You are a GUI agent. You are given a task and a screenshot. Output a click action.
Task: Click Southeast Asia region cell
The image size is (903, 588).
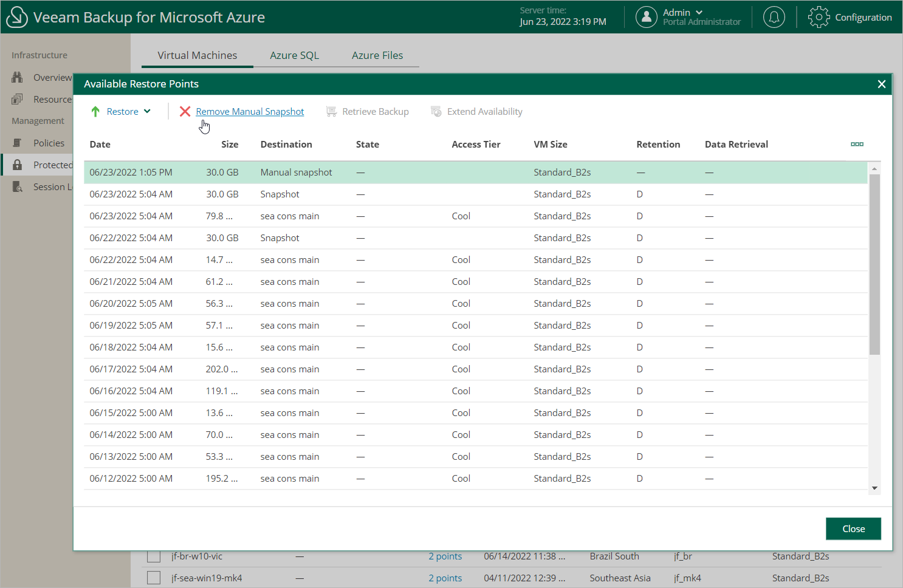point(620,578)
